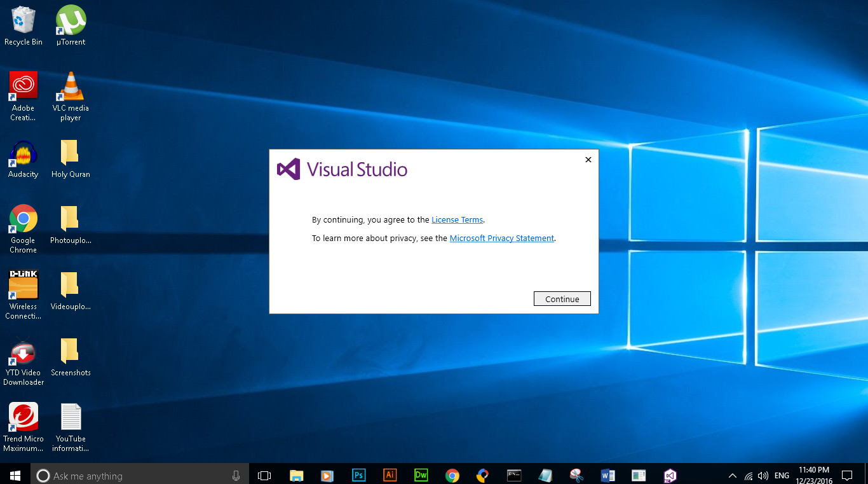Open the media player taskbar icon
868x484 pixels.
coord(327,475)
